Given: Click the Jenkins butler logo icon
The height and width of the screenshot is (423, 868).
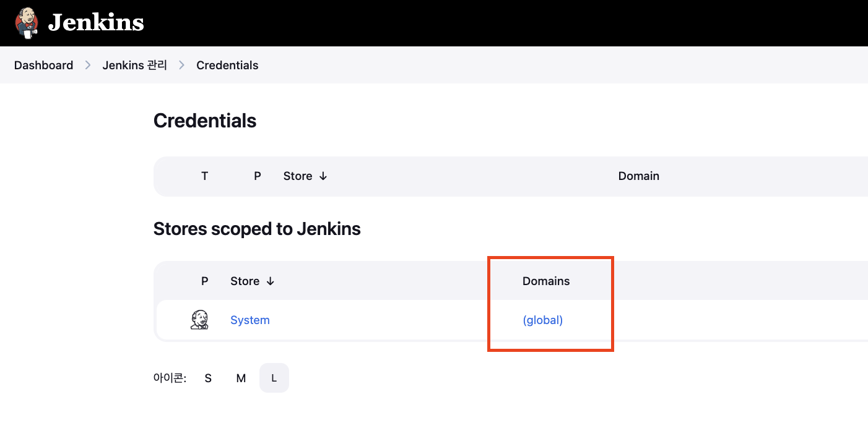Looking at the screenshot, I should 26,23.
